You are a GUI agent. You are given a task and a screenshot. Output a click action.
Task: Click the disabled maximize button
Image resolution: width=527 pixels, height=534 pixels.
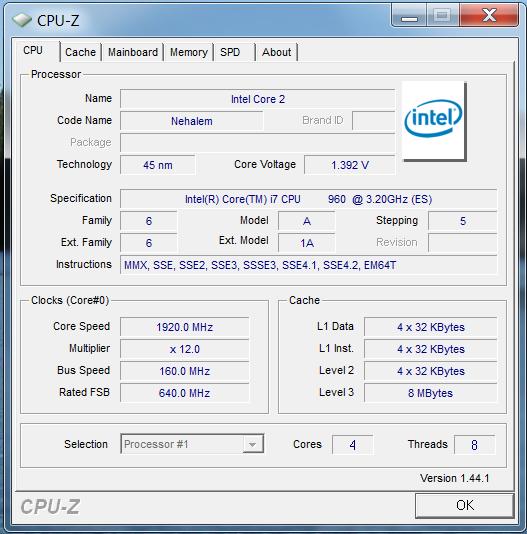[x=443, y=15]
